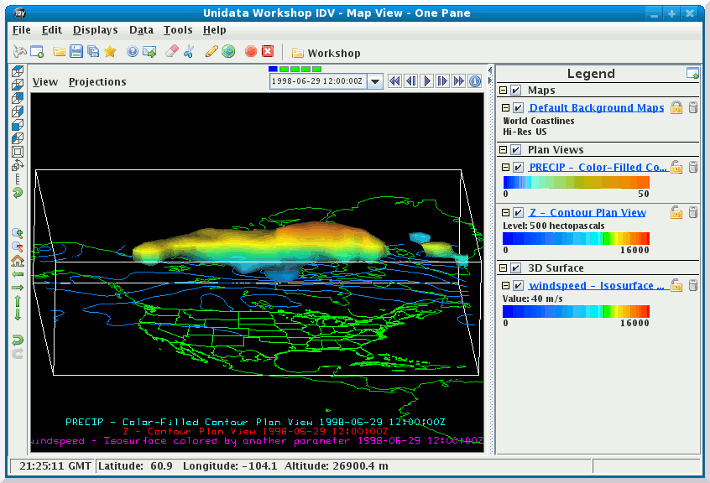The height and width of the screenshot is (483, 710).
Task: Uncheck the PRECIP Color-Filled display checkbox
Action: (517, 168)
